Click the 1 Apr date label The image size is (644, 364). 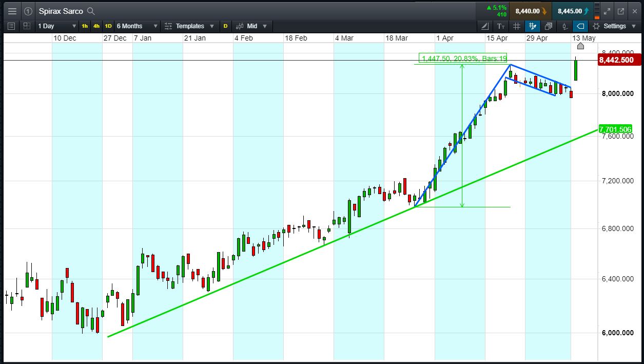[x=445, y=38]
